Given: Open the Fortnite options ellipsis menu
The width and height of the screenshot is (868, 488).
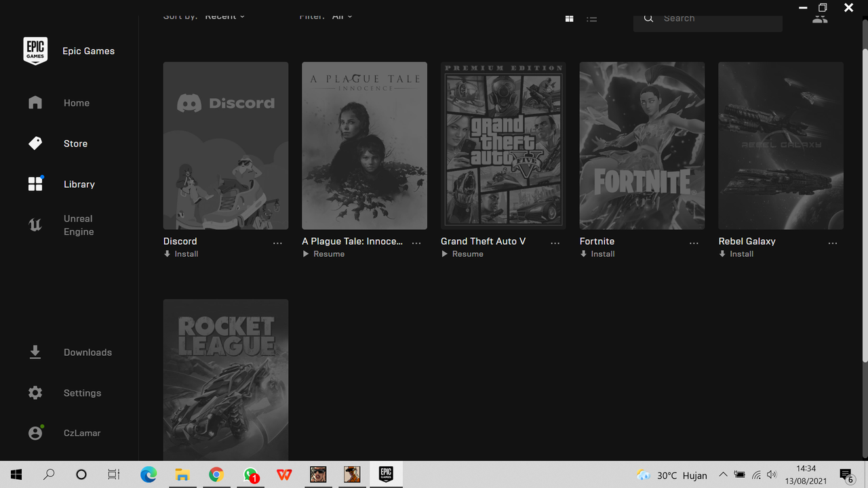Looking at the screenshot, I should click(694, 243).
